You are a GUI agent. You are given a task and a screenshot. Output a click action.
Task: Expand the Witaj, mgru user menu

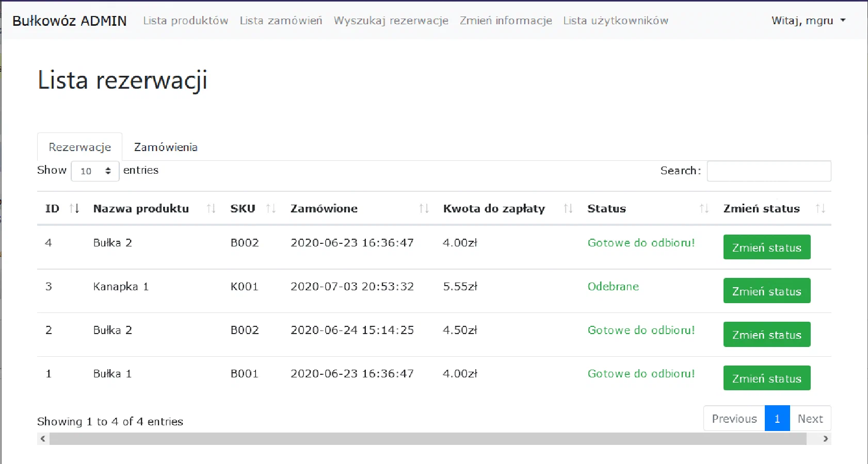808,21
